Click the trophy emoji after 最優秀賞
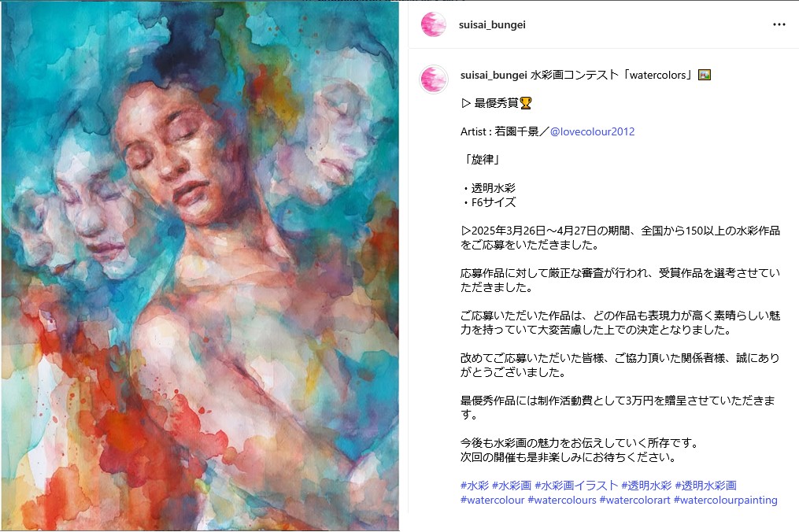This screenshot has height=532, width=799. tap(525, 103)
